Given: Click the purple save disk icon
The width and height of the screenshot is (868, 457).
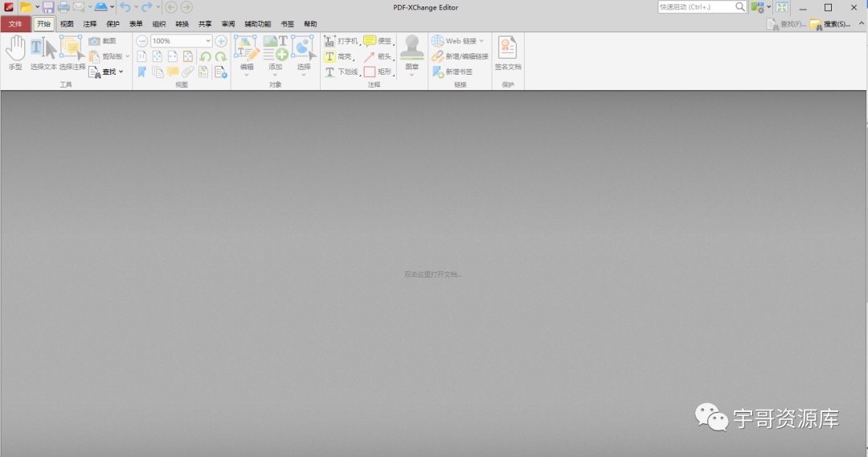Looking at the screenshot, I should (x=48, y=7).
